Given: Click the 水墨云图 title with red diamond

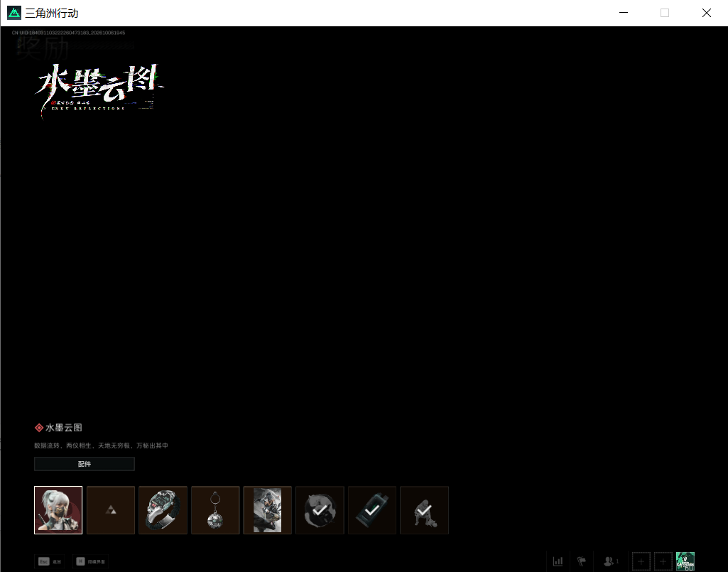Looking at the screenshot, I should point(58,428).
